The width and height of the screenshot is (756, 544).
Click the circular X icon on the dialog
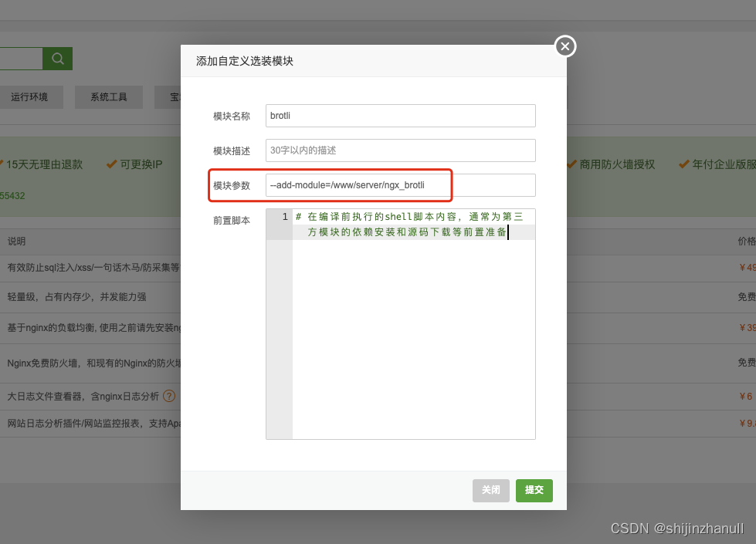[564, 46]
